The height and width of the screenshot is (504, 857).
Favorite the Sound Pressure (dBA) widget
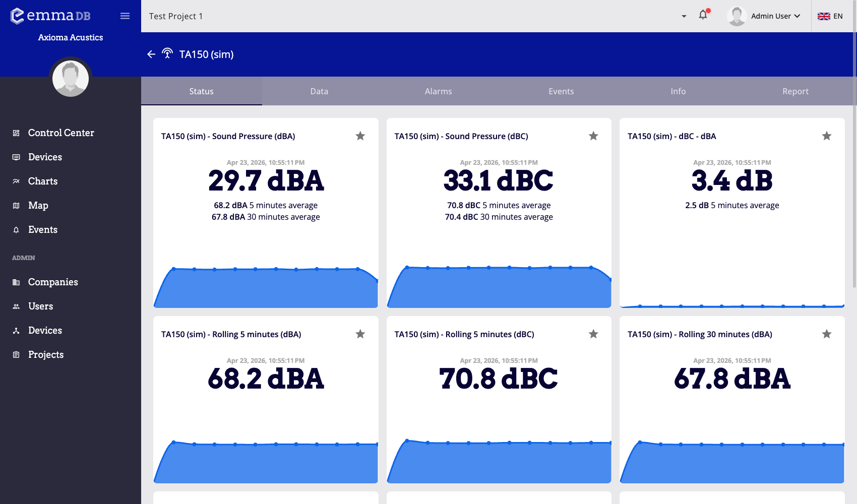coord(360,136)
